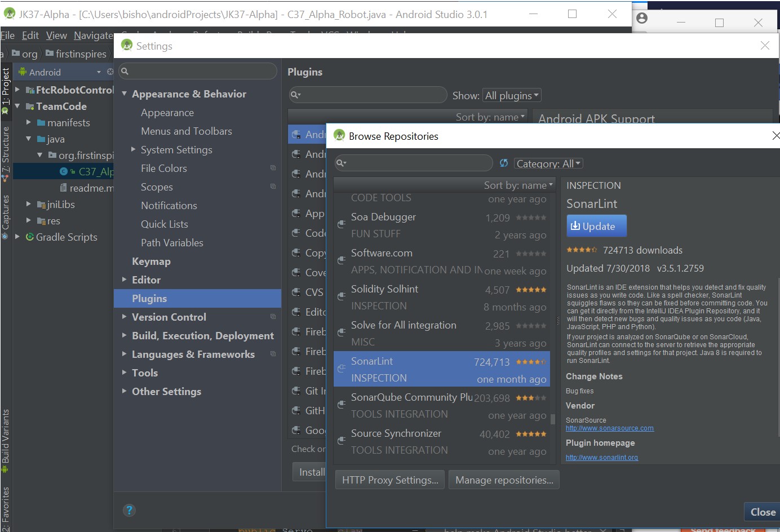Image resolution: width=780 pixels, height=532 pixels.
Task: Open the View menu
Action: click(x=56, y=36)
